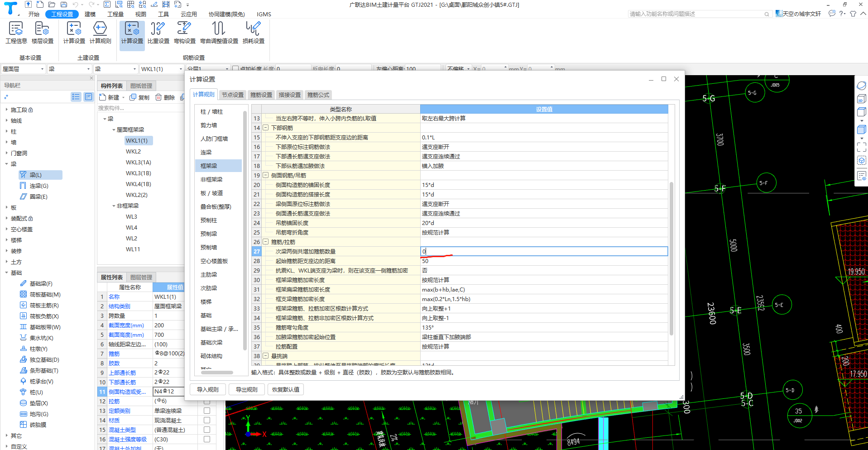Switch to 箍筋公式 tab
Image resolution: width=868 pixels, height=450 pixels.
(x=318, y=95)
